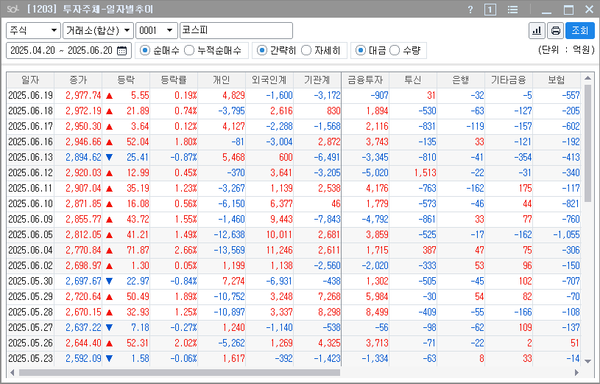Click the 금융투자 column header
Viewport: 600px width, 384px height.
coord(365,80)
